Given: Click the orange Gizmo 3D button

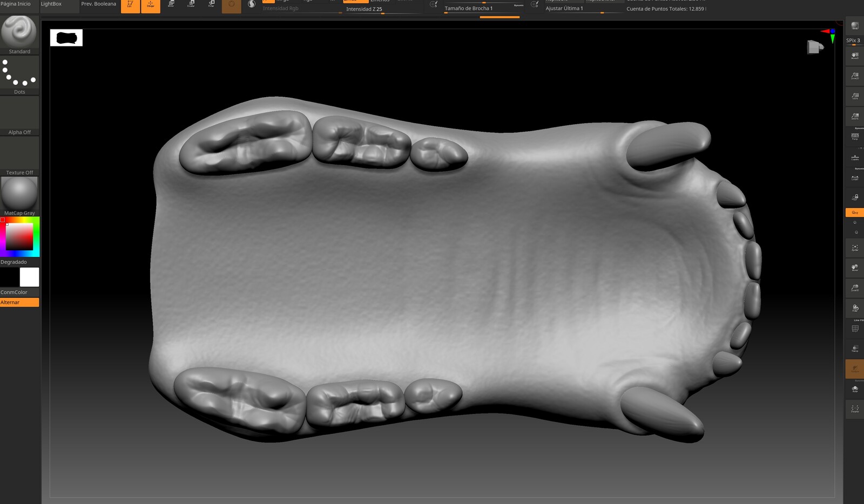Looking at the screenshot, I should [232, 5].
